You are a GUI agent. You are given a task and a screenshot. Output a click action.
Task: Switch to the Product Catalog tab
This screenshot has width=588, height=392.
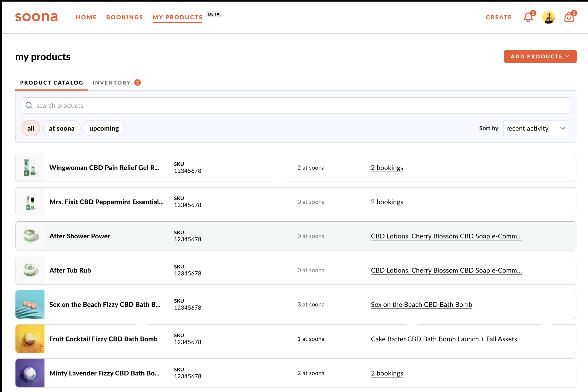click(x=52, y=83)
